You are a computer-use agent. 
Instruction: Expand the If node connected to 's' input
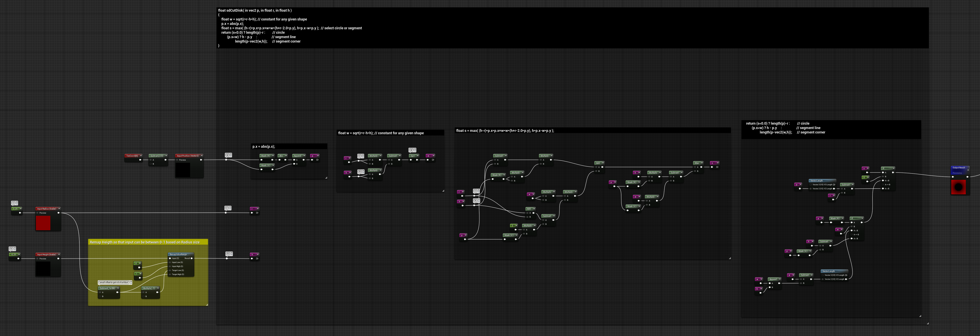tap(893, 168)
